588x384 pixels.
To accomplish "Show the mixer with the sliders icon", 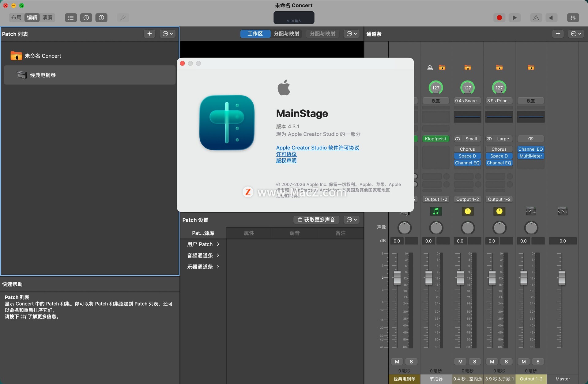I will (x=573, y=18).
